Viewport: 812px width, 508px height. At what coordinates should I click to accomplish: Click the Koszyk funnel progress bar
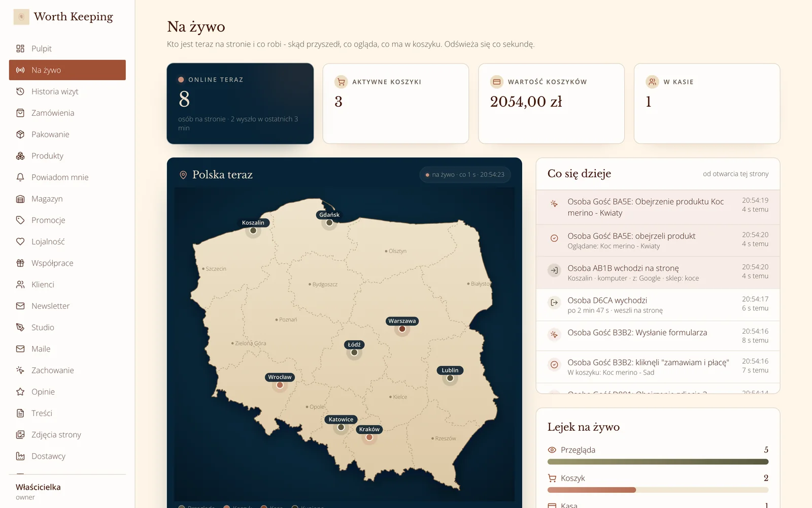pyautogui.click(x=658, y=490)
